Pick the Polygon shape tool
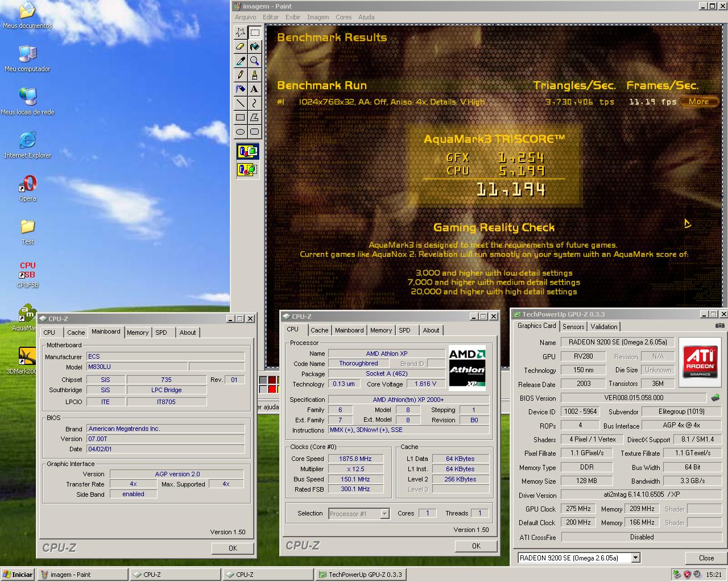The height and width of the screenshot is (582, 728). pos(254,118)
